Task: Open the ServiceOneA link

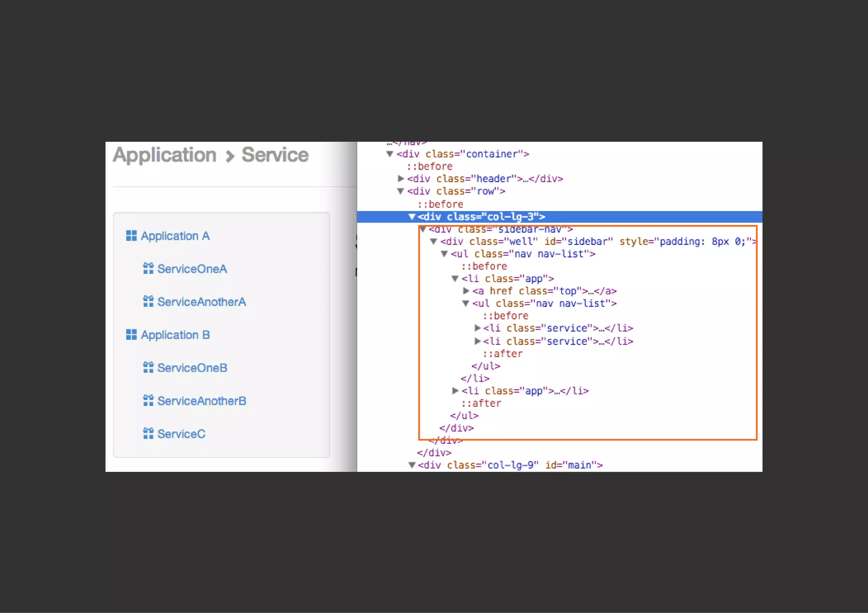Action: 192,269
